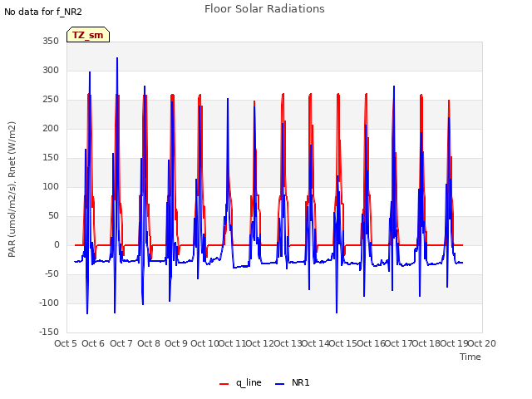Click the 100 y-axis tick label
Viewport: 532px width, 399px height.
click(51, 186)
